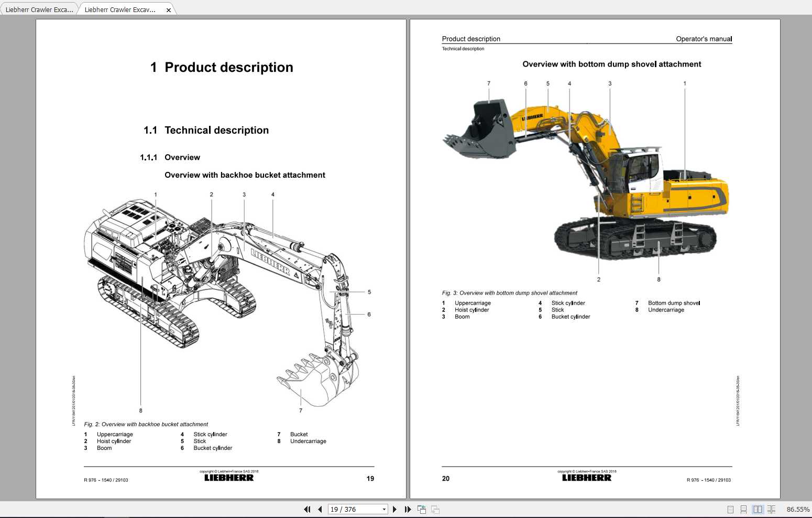
Task: Toggle book view with continuous facing pages
Action: pos(772,509)
